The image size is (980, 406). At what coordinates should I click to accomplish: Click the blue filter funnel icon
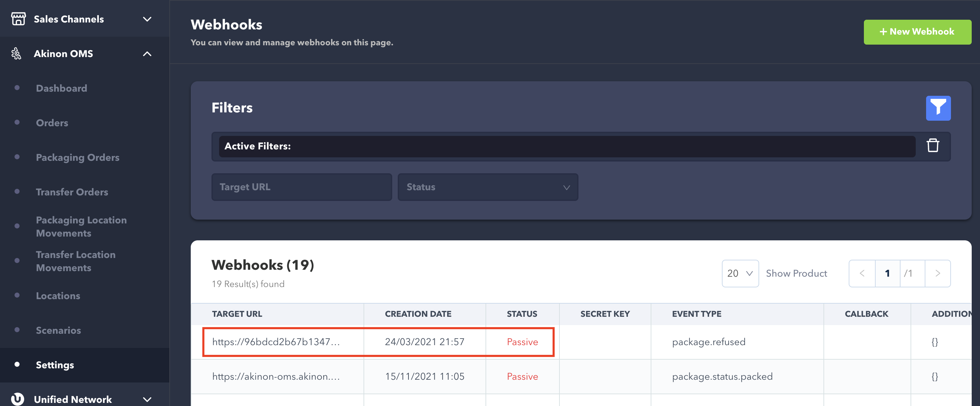[x=938, y=108]
